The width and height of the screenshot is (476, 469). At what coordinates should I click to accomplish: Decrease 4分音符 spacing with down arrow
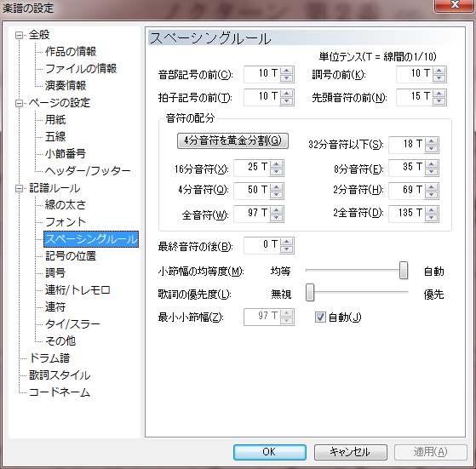click(276, 195)
